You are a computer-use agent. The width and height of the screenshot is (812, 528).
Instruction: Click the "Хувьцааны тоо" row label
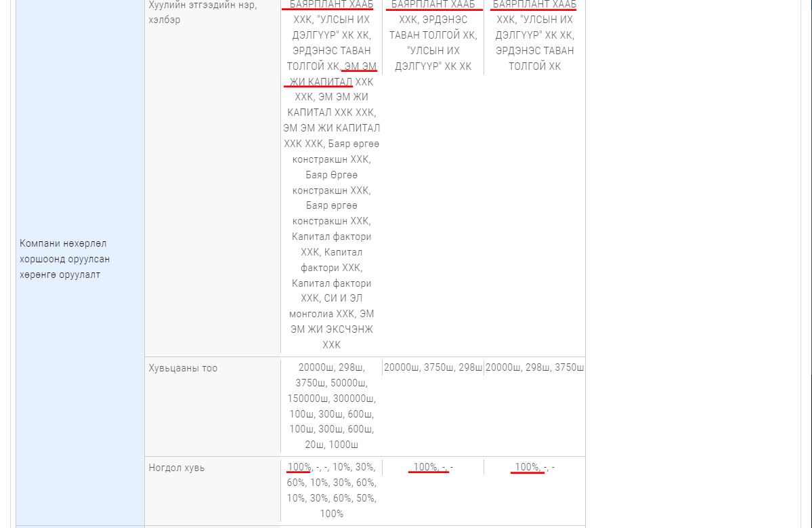[x=183, y=368]
